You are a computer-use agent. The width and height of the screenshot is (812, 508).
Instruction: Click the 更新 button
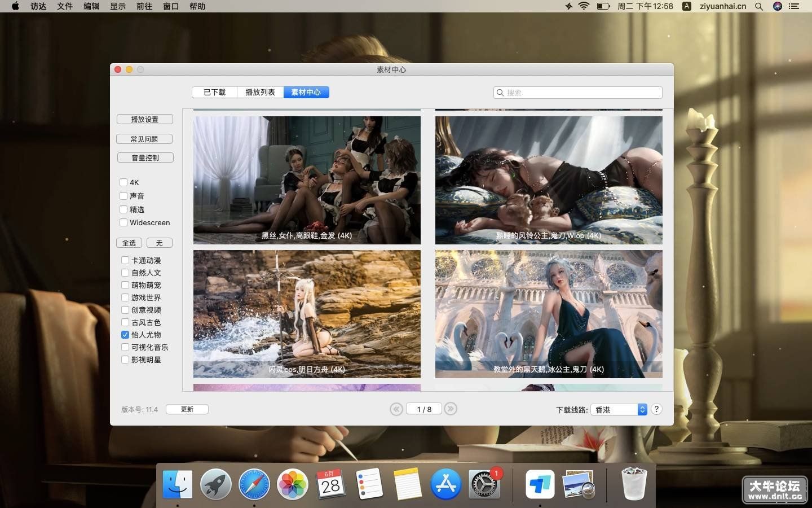(187, 409)
